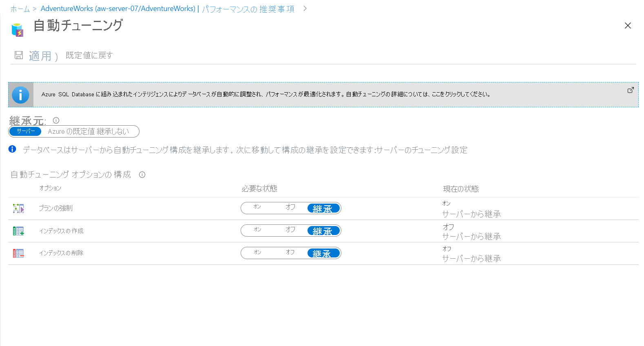Select Azure の既定値 inheritance option
Image resolution: width=644 pixels, height=346 pixels.
pyautogui.click(x=71, y=131)
